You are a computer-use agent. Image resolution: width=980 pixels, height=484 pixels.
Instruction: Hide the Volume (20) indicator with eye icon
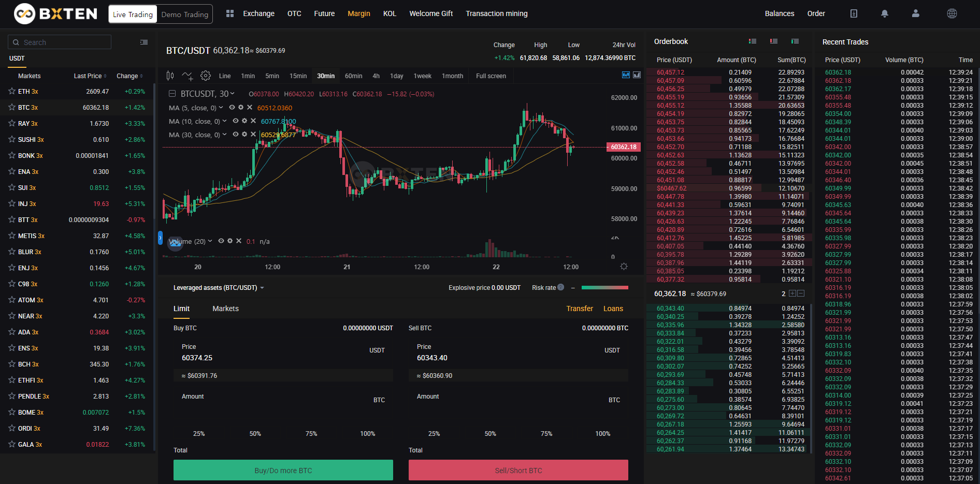221,241
